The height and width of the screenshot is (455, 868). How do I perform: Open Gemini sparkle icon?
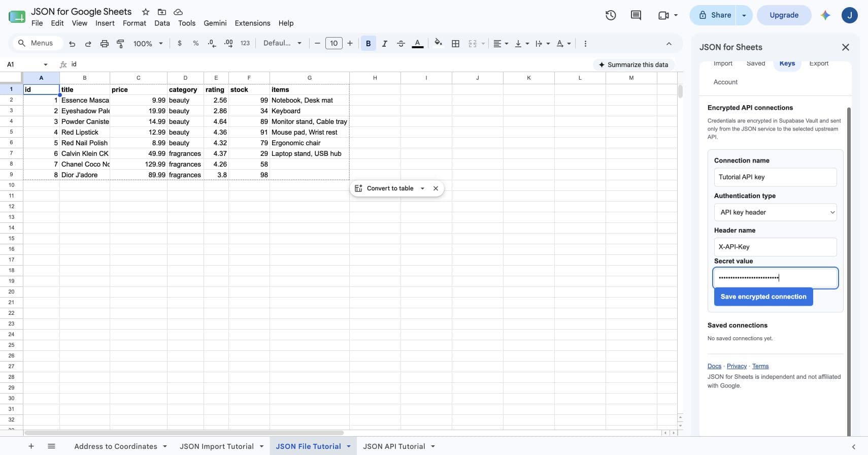pos(825,15)
